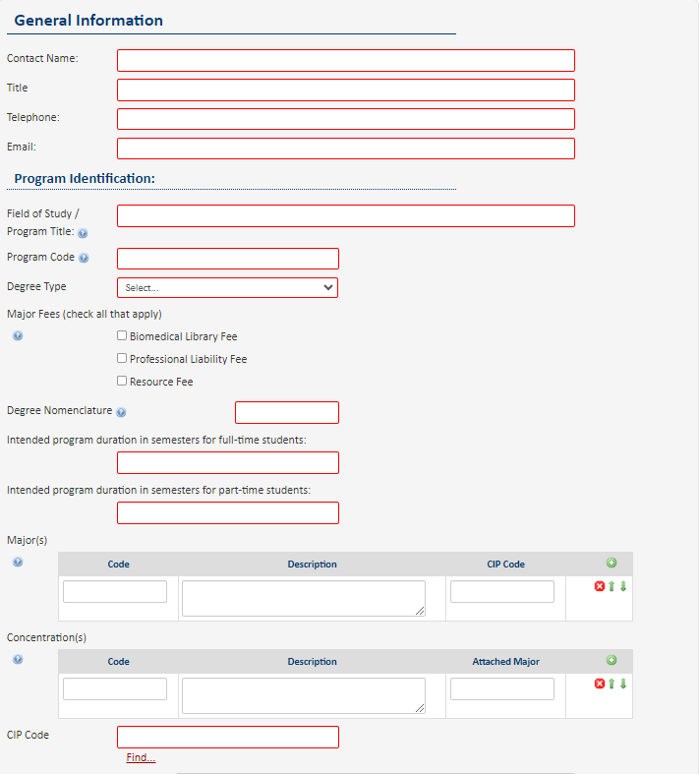This screenshot has height=774, width=700.
Task: Focus the Field of Study / Program Title field
Action: 346,215
